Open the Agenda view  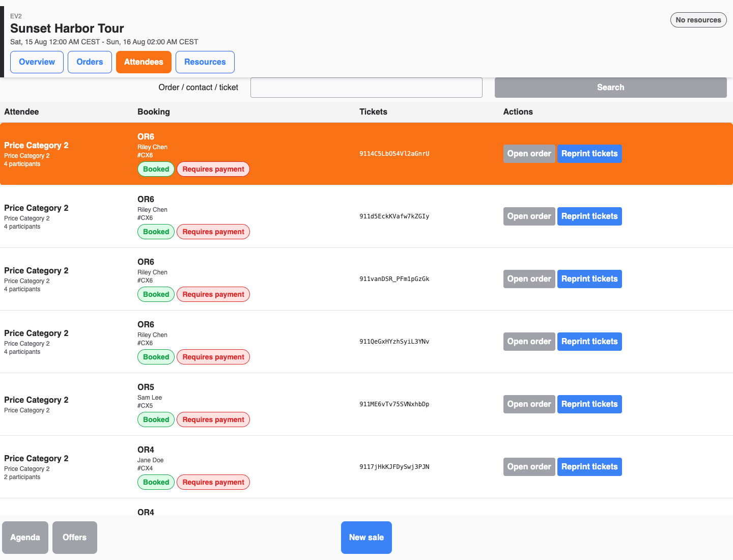tap(25, 538)
